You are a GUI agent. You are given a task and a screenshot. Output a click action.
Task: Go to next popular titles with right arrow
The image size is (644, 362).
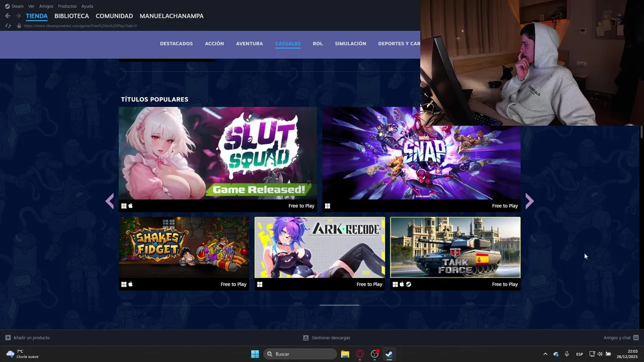[x=529, y=201]
